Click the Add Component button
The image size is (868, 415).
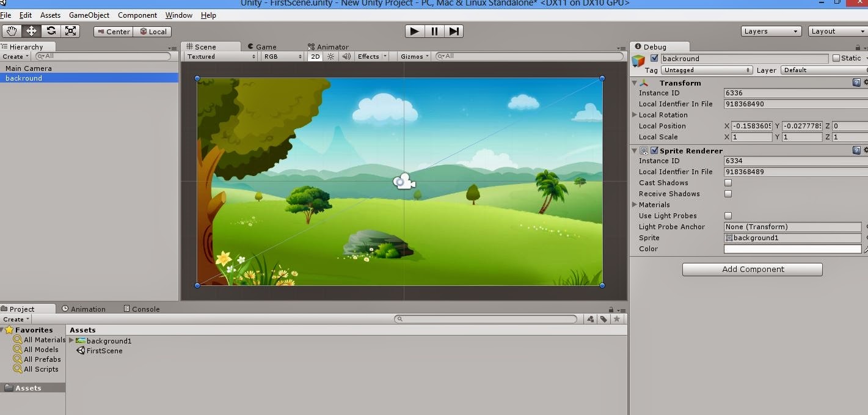tap(752, 269)
